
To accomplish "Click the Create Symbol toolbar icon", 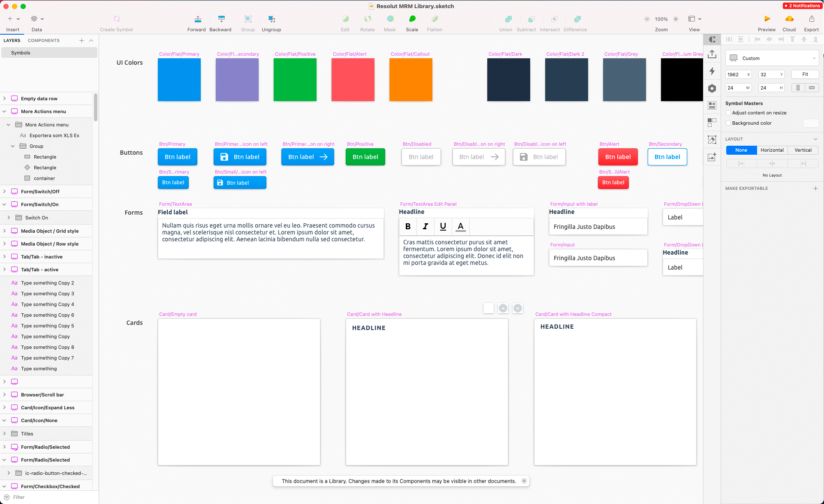I will [x=117, y=19].
